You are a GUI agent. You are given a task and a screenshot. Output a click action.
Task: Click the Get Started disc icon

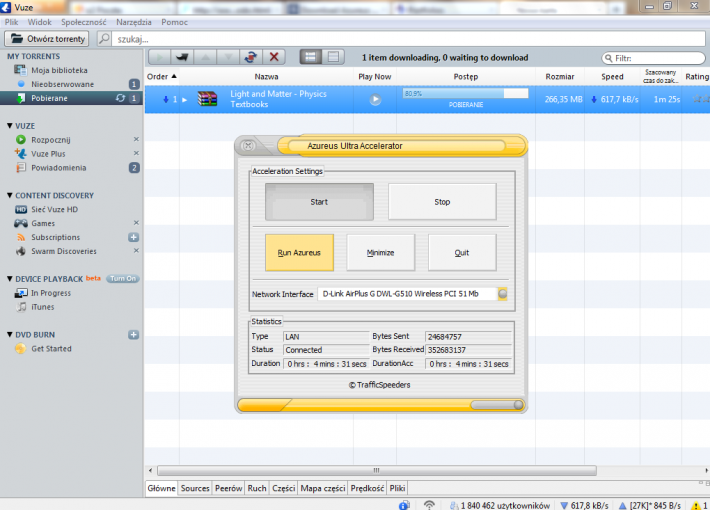coord(20,349)
